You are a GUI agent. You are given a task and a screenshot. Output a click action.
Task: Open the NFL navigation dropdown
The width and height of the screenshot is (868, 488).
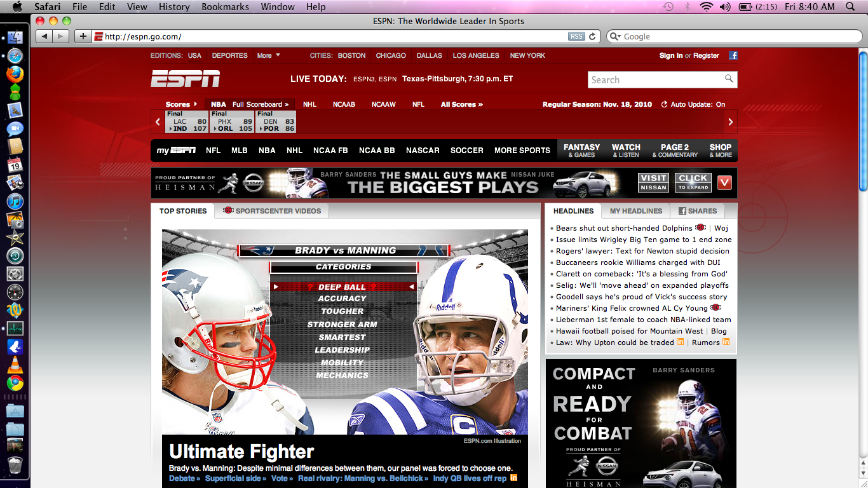point(213,151)
